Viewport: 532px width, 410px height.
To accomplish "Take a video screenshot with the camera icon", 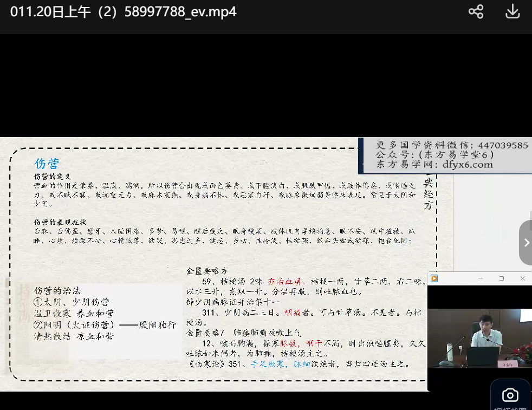I will pyautogui.click(x=510, y=395).
